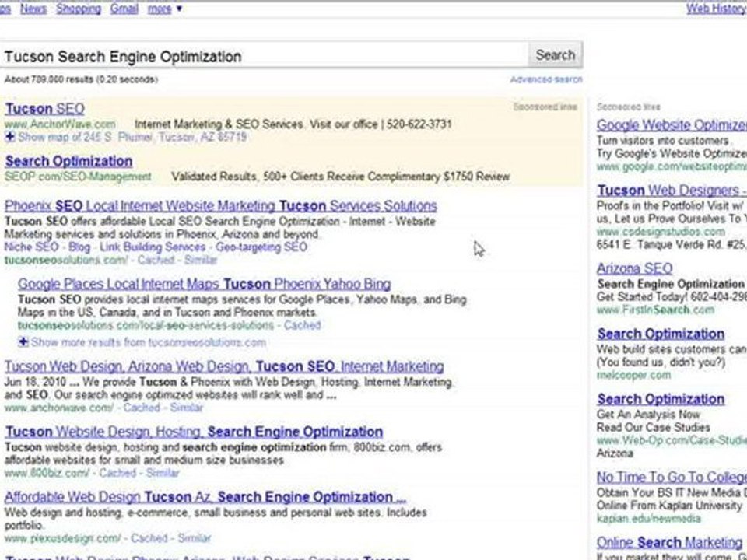This screenshot has height=560, width=747.
Task: Open the 'Niche SEO' sitelink
Action: point(31,247)
